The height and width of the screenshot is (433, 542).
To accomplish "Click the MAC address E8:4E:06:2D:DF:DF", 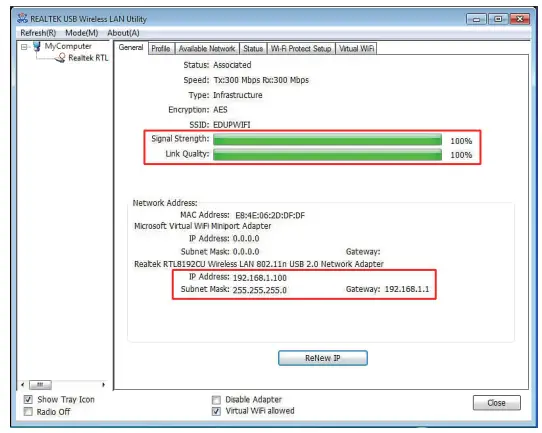I will pos(270,216).
